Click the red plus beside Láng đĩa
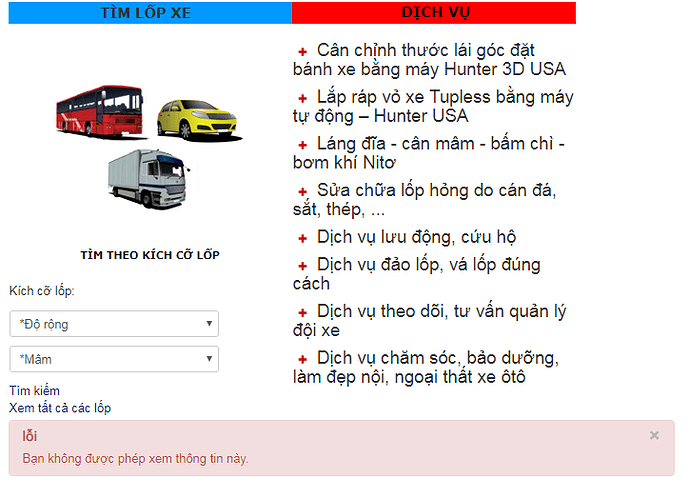690x499 pixels. tap(302, 145)
